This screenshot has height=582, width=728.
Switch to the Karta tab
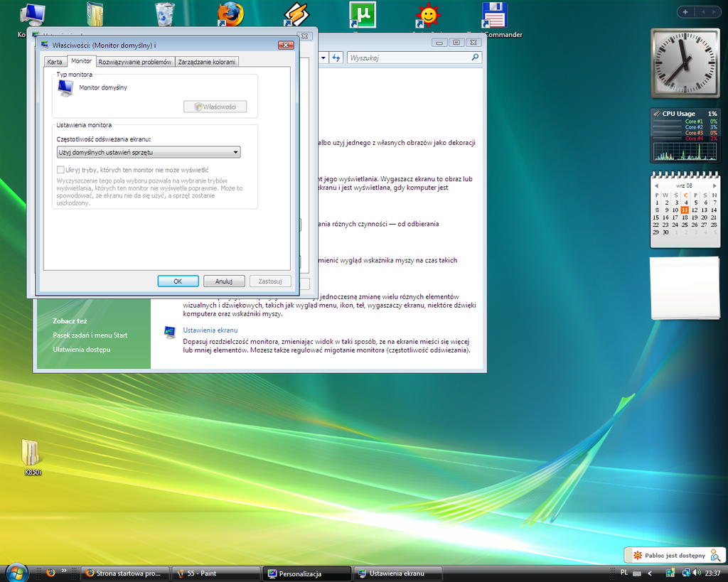pyautogui.click(x=55, y=62)
